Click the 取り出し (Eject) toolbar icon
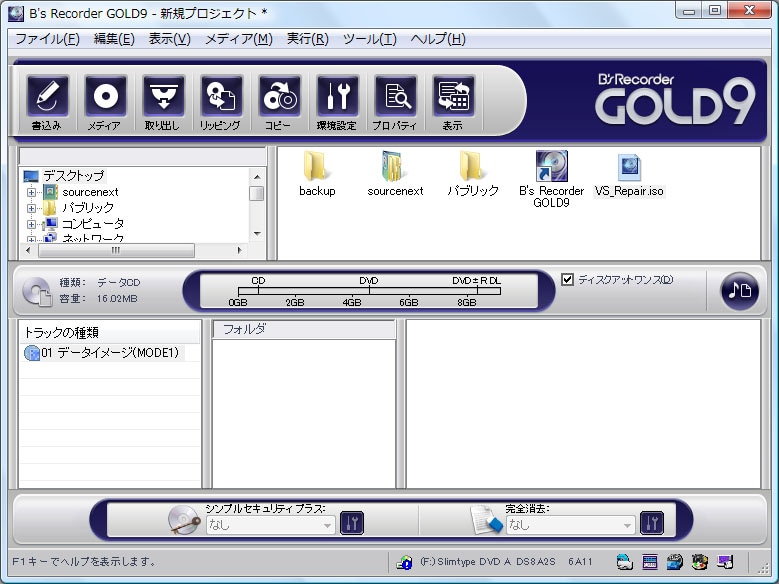Screen dimensions: 779x584 (x=162, y=98)
